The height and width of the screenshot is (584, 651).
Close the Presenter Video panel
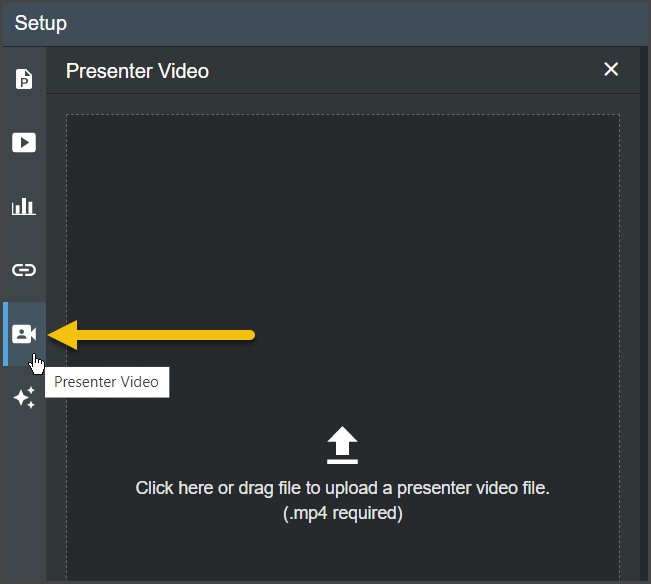tap(611, 69)
